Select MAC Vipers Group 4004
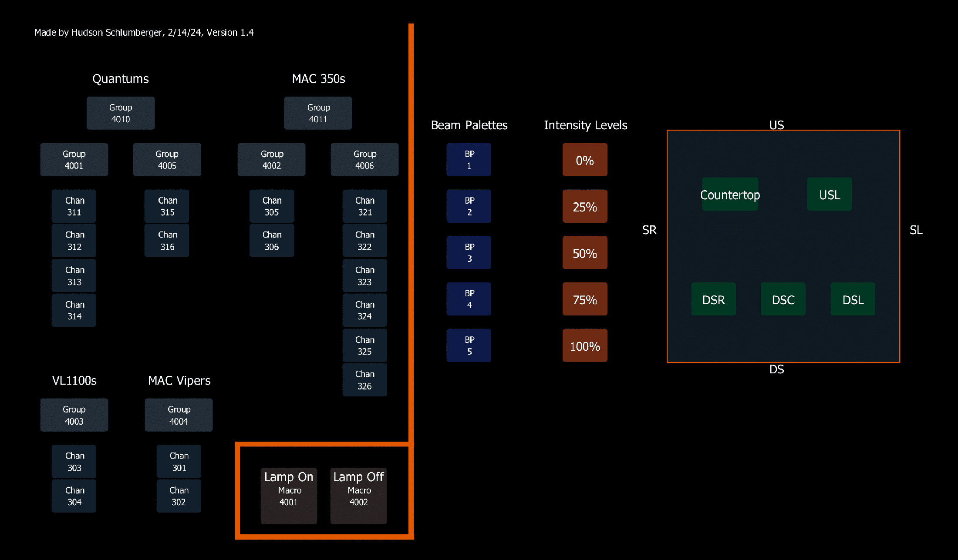Screen dimensions: 958x560 tap(179, 415)
